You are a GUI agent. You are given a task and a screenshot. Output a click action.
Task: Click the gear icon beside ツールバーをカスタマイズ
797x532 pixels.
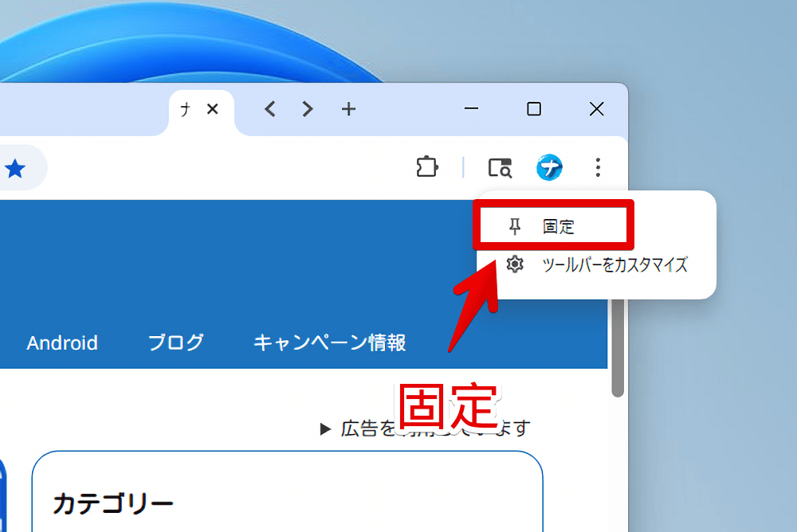tap(514, 264)
